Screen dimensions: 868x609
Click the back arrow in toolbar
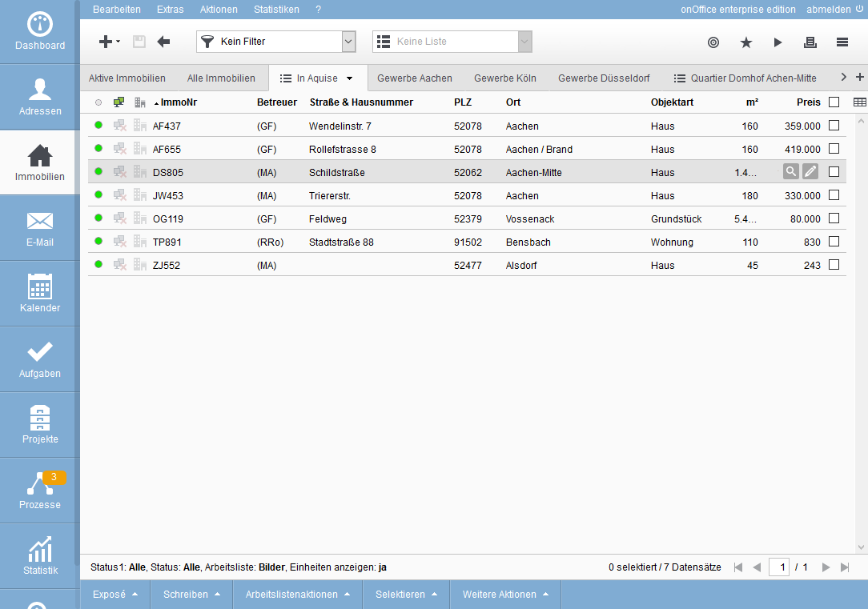pyautogui.click(x=163, y=42)
